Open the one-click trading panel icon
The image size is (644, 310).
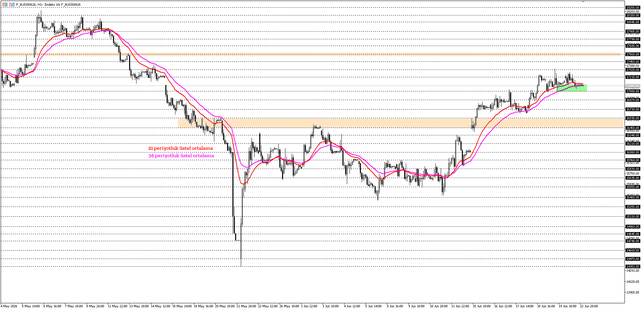[x=5, y=4]
